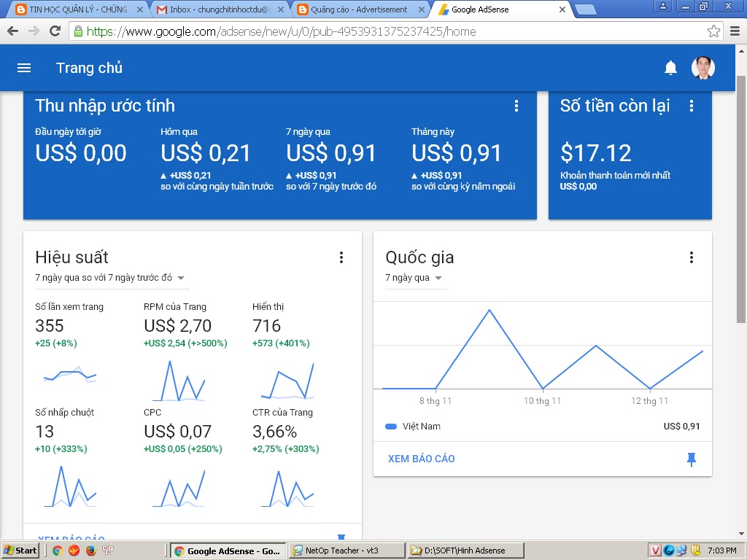The image size is (747, 560).
Task: Click the red V tray icon
Action: pos(656,551)
